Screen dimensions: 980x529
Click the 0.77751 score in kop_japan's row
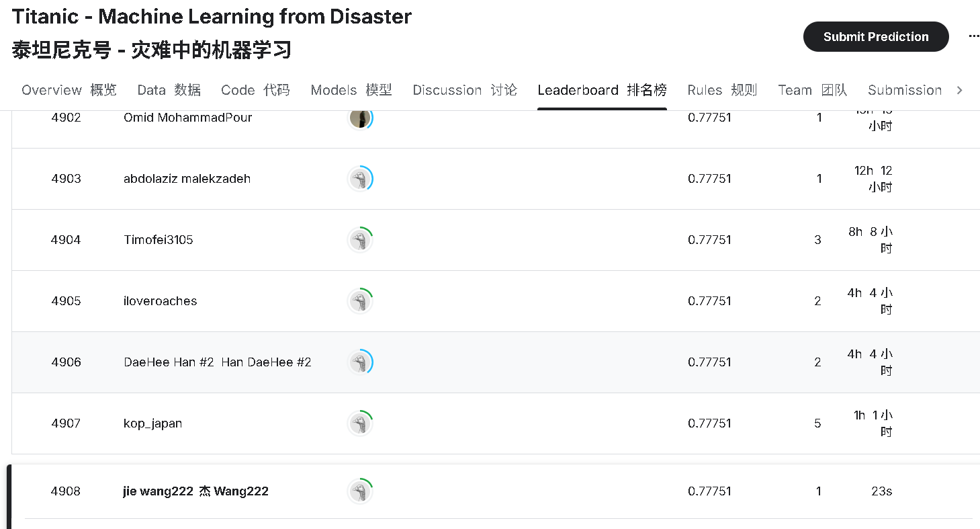[709, 423]
